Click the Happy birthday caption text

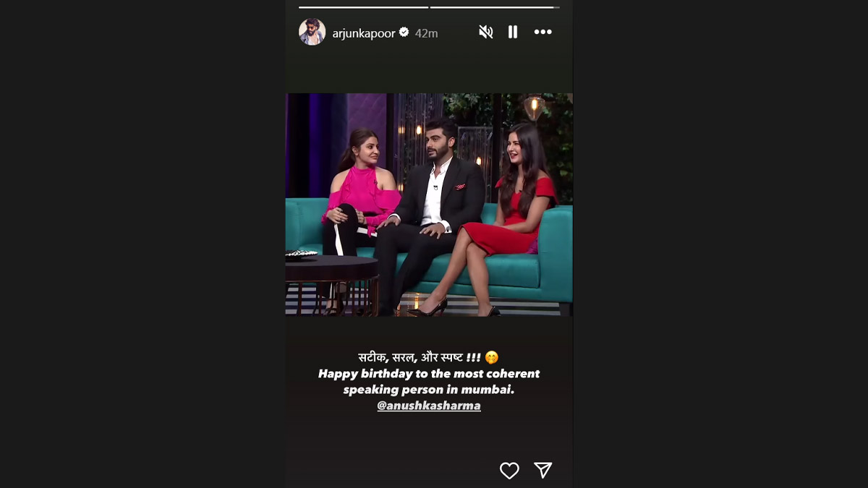(429, 381)
